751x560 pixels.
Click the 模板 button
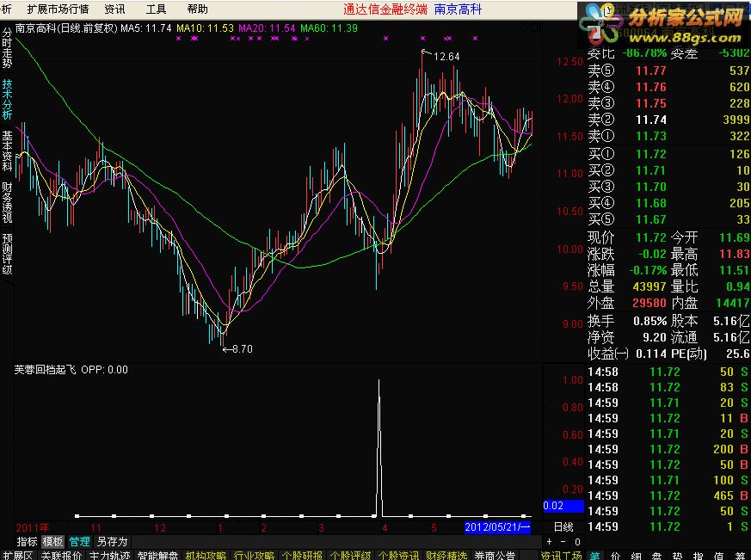point(52,542)
